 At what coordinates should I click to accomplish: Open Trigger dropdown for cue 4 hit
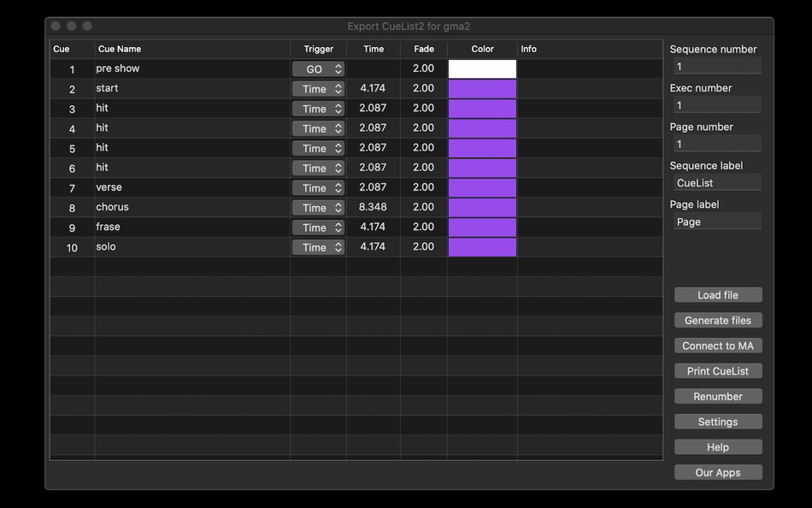(x=318, y=128)
